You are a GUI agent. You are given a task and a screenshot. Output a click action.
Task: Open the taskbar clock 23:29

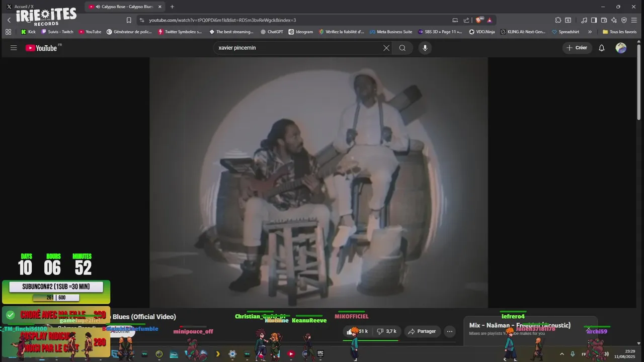click(624, 353)
